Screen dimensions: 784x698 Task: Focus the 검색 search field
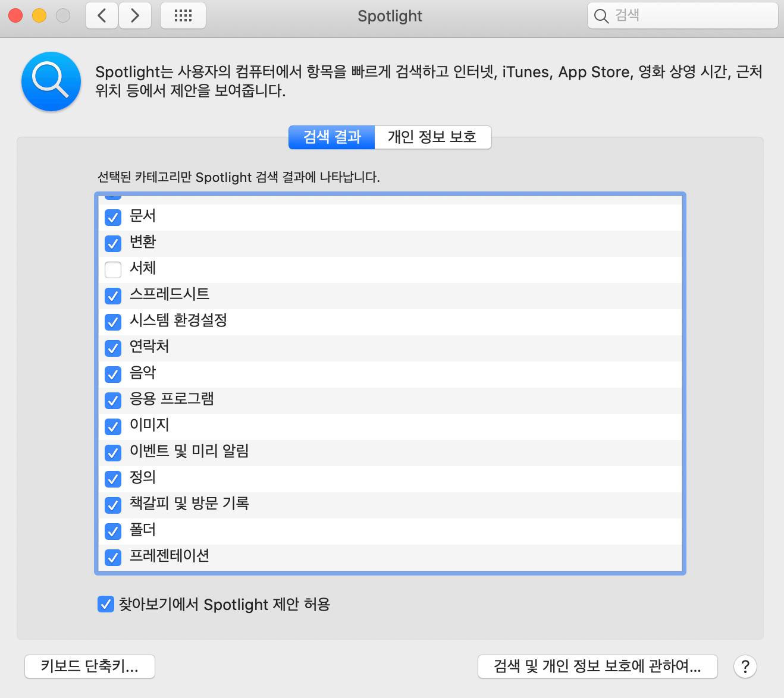683,15
